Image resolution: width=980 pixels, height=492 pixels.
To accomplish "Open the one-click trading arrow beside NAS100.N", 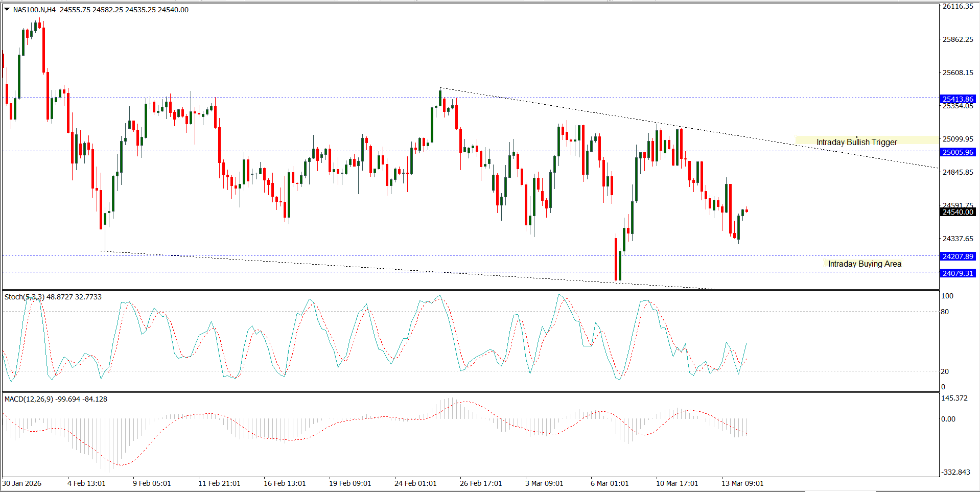I will tap(7, 9).
